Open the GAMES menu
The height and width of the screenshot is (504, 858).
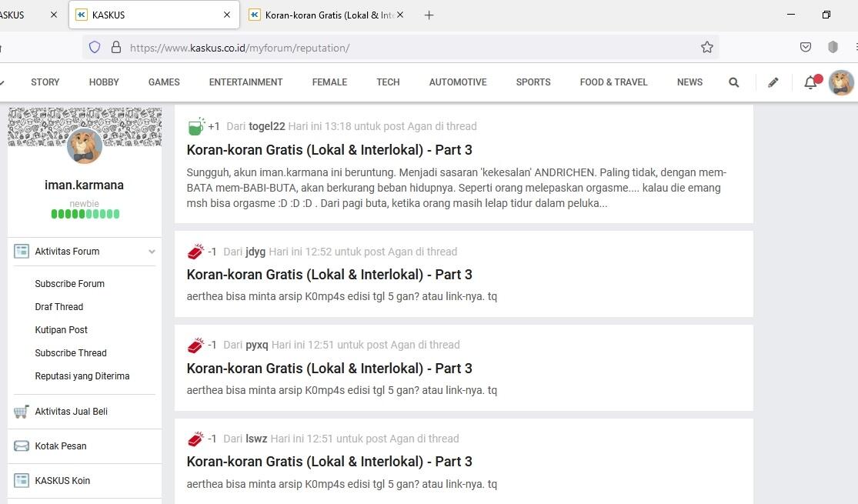point(164,82)
